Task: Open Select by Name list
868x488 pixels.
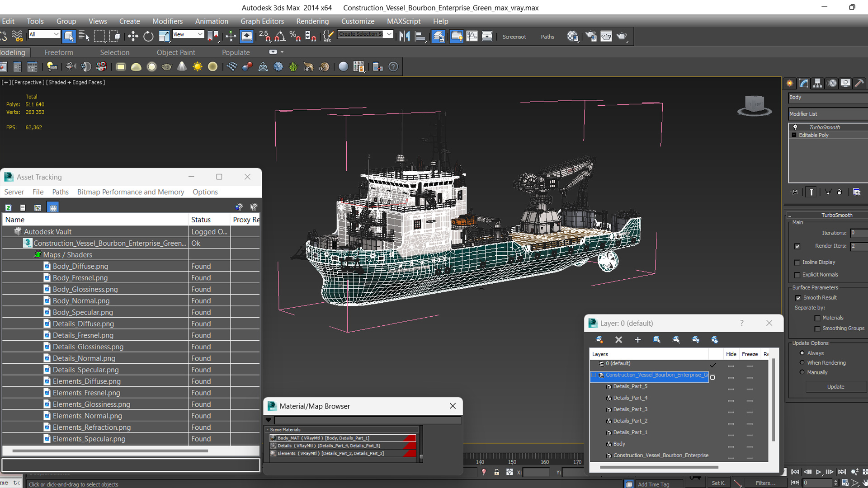Action: [x=84, y=36]
